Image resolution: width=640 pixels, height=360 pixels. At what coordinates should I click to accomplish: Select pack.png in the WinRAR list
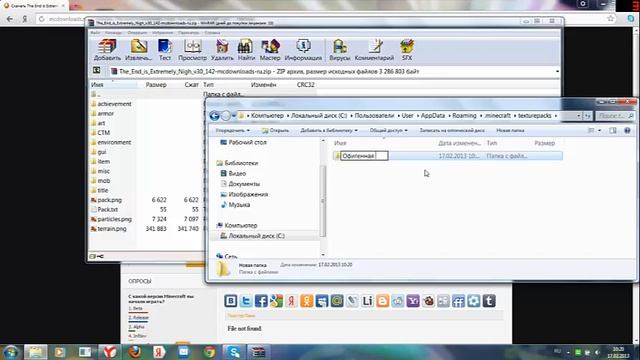point(109,200)
